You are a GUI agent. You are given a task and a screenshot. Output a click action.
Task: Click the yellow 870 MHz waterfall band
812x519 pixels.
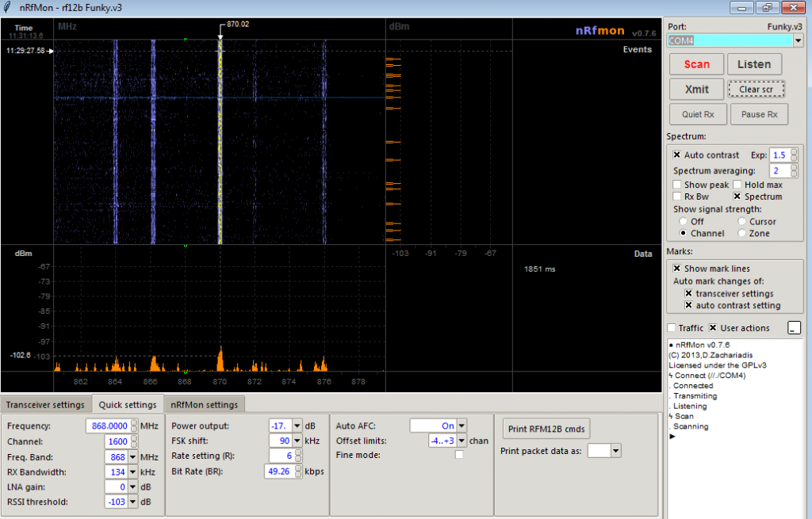(220, 142)
